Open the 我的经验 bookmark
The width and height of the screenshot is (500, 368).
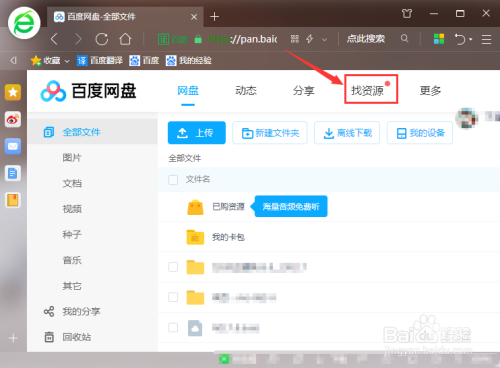click(189, 60)
